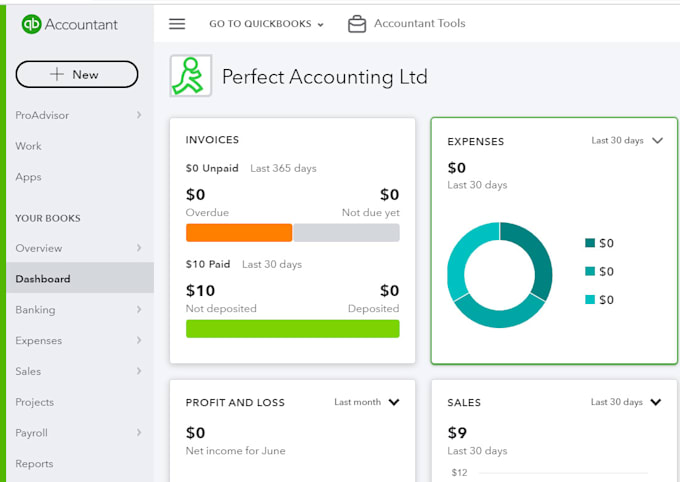Image resolution: width=680 pixels, height=482 pixels.
Task: Expand the Overview submenu chevron
Action: (x=139, y=248)
